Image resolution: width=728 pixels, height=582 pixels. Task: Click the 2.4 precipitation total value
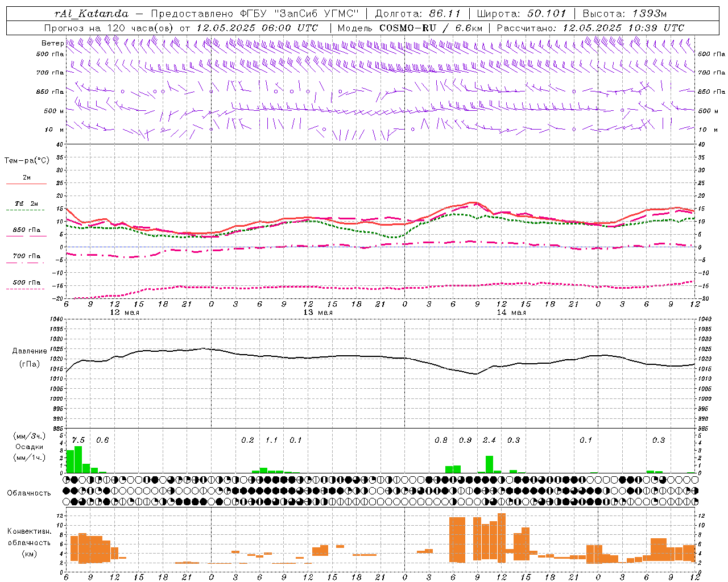click(x=489, y=440)
